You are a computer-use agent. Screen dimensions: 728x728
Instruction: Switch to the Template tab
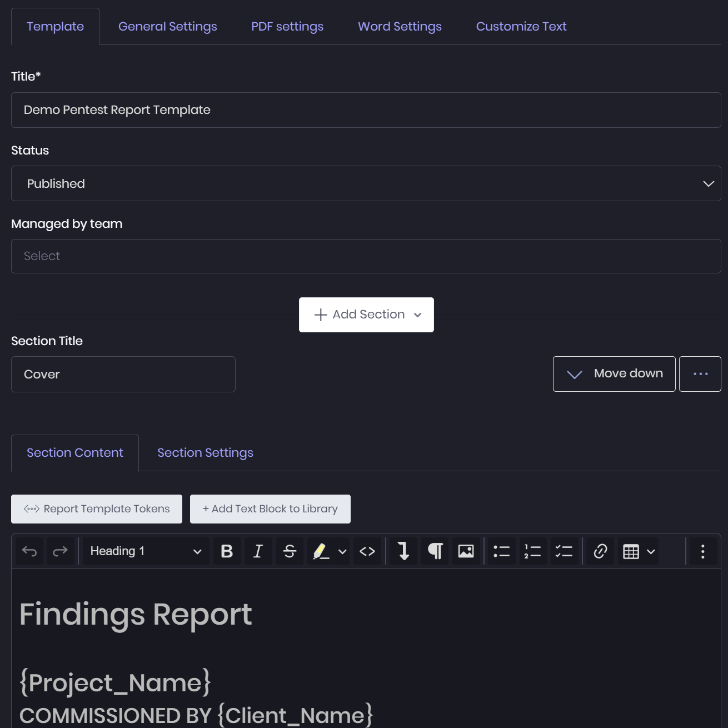coord(55,26)
